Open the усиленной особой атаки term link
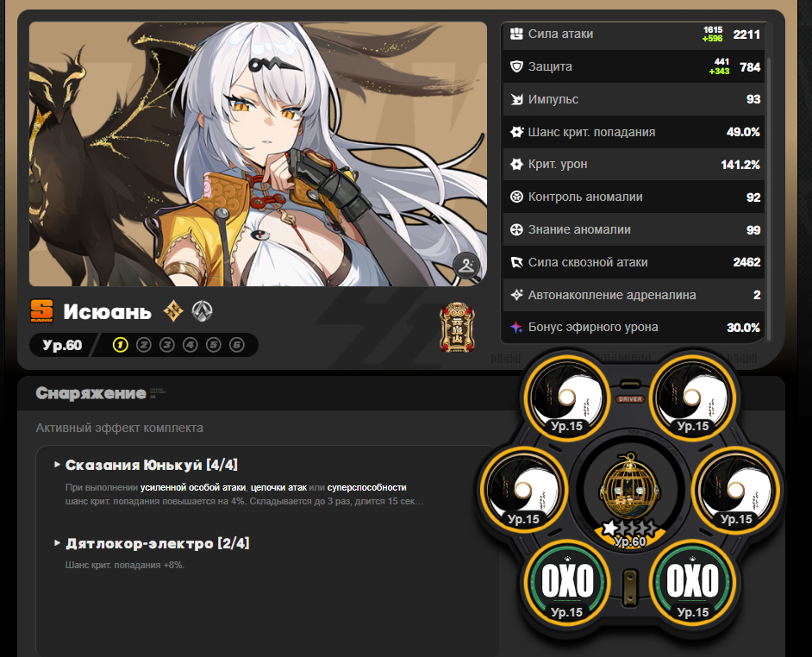This screenshot has width=812, height=657. 192,487
